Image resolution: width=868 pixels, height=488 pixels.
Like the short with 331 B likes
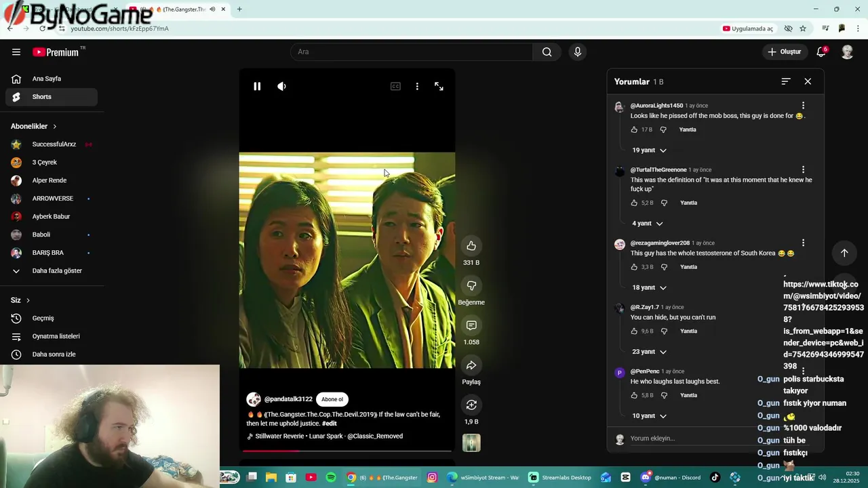pyautogui.click(x=471, y=246)
